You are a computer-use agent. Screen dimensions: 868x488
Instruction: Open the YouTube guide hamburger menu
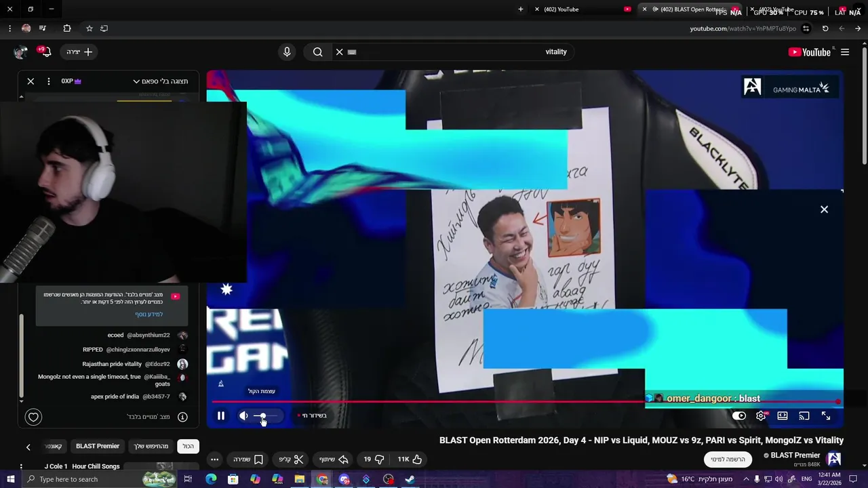pos(845,52)
